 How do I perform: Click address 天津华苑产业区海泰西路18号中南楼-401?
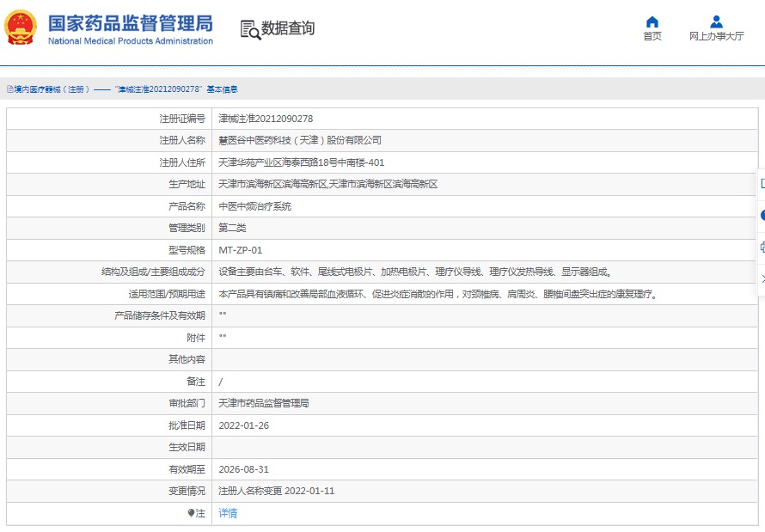pyautogui.click(x=301, y=162)
